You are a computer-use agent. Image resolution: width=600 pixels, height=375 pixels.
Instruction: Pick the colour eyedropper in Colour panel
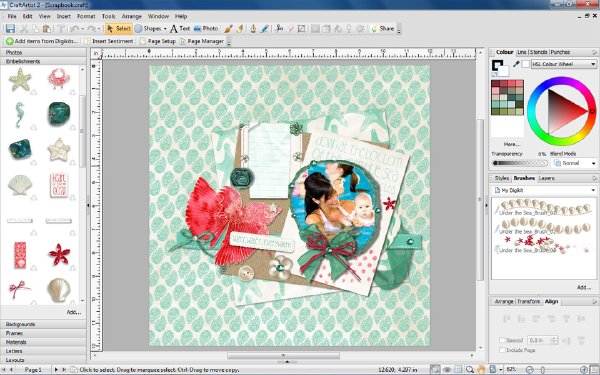click(x=516, y=64)
